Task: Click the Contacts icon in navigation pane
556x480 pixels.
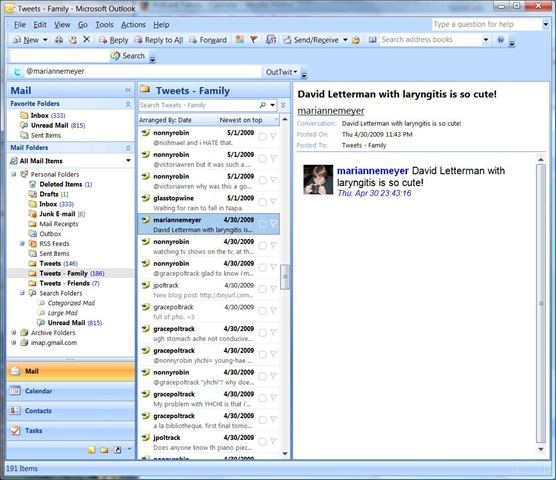Action: click(x=15, y=411)
